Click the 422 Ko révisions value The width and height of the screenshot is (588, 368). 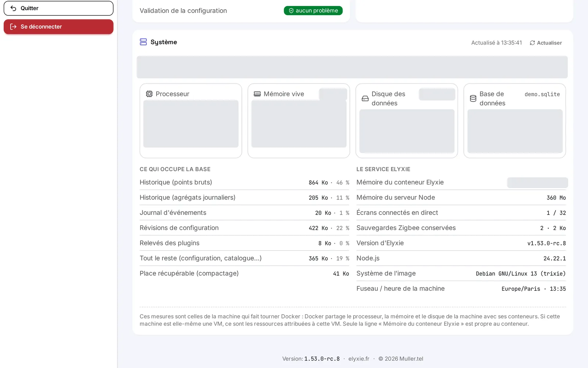click(318, 228)
